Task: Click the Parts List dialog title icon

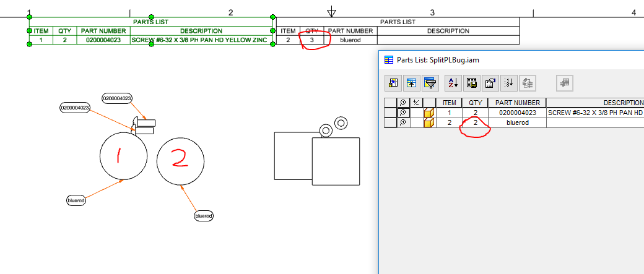Action: (x=388, y=60)
